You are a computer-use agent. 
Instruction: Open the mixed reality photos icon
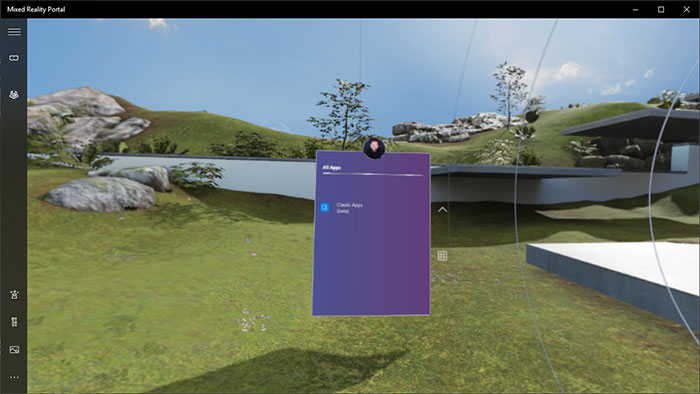(14, 350)
